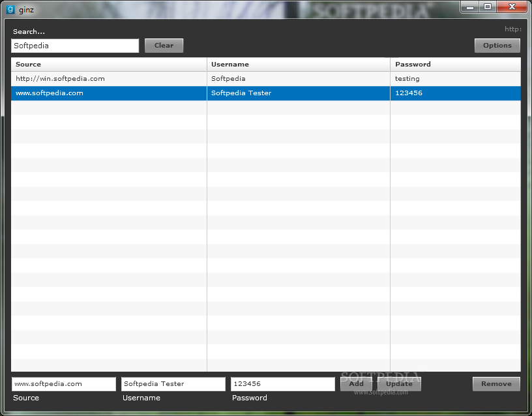532x416 pixels.
Task: Sort by the Username column header
Action: 299,65
